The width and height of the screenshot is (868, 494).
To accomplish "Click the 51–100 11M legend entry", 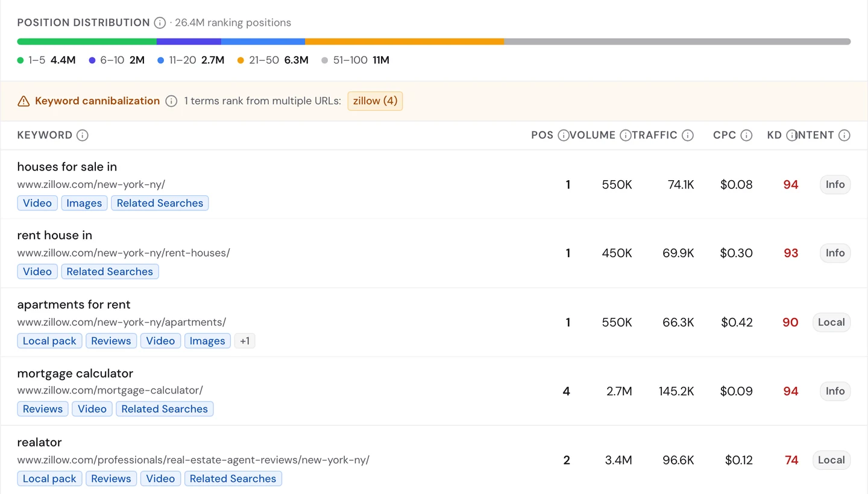I will point(356,60).
